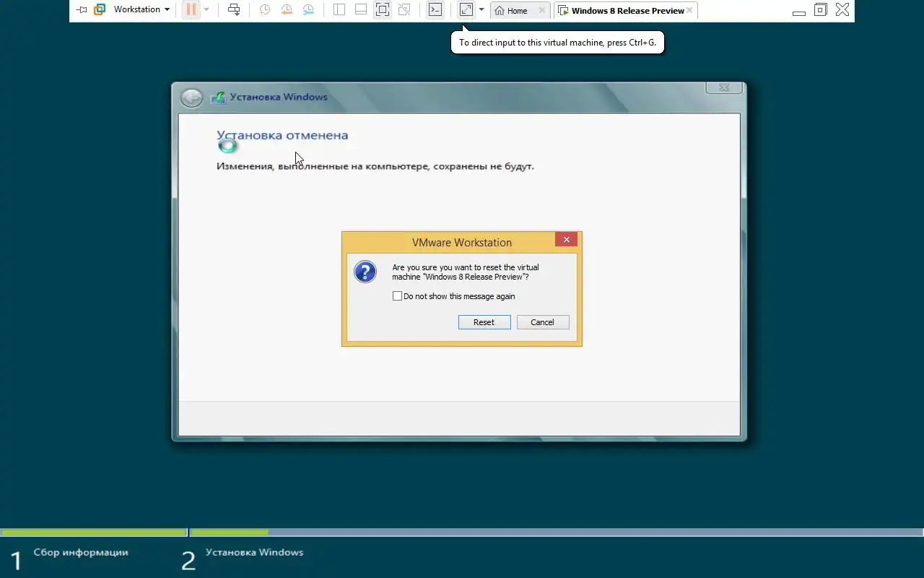Click the Send Ctrl+Alt+Del icon
This screenshot has height=578, width=924.
pyautogui.click(x=234, y=10)
